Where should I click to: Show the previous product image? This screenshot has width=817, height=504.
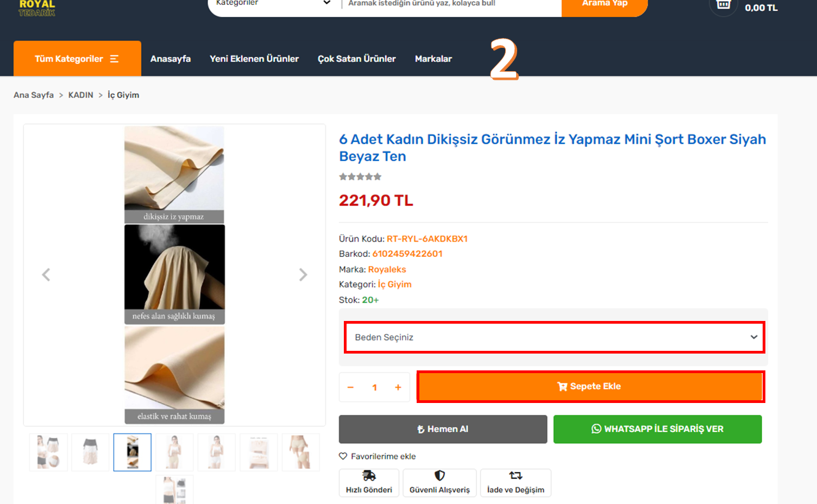(x=46, y=275)
